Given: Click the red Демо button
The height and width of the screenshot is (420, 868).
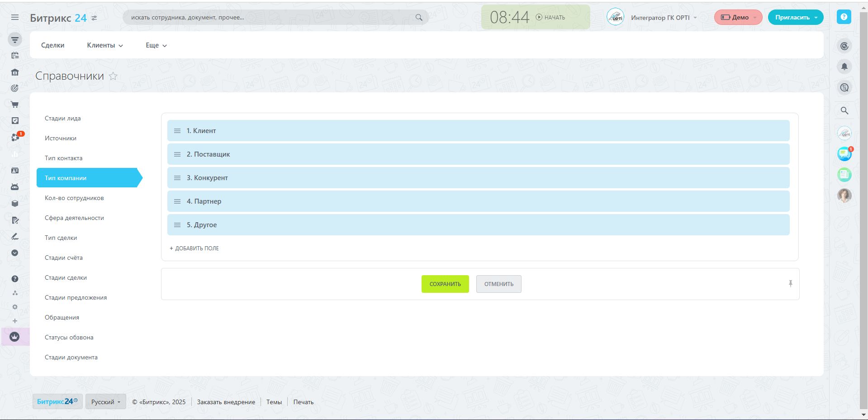Looking at the screenshot, I should (x=738, y=17).
